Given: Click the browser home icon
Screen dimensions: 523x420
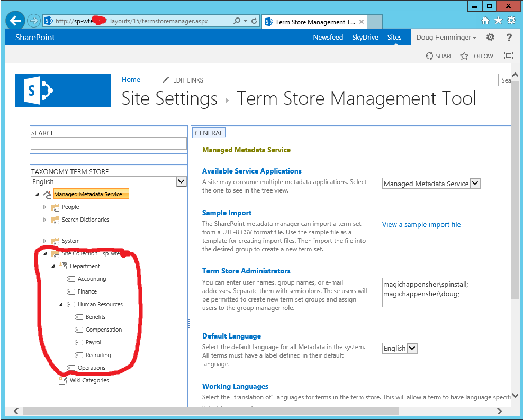Looking at the screenshot, I should point(484,20).
